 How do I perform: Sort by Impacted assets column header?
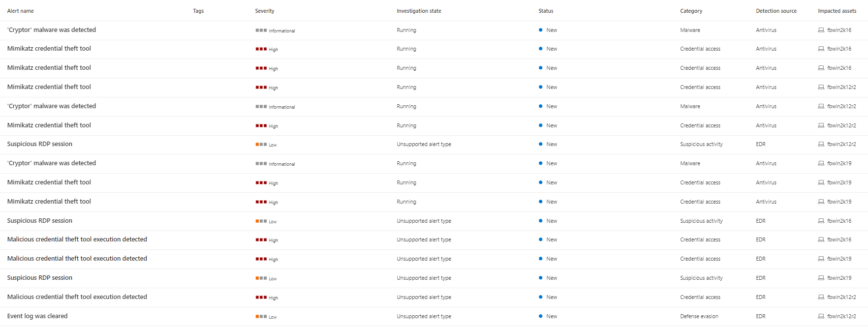pos(837,11)
